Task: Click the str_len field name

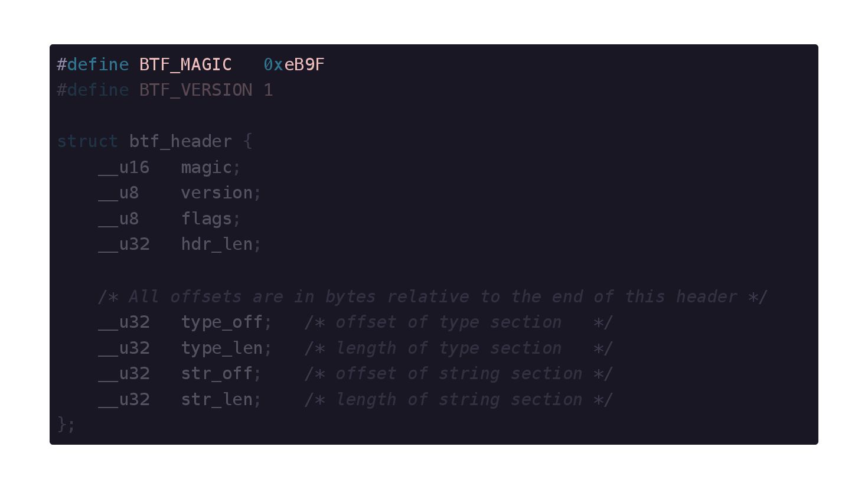Action: 217,400
